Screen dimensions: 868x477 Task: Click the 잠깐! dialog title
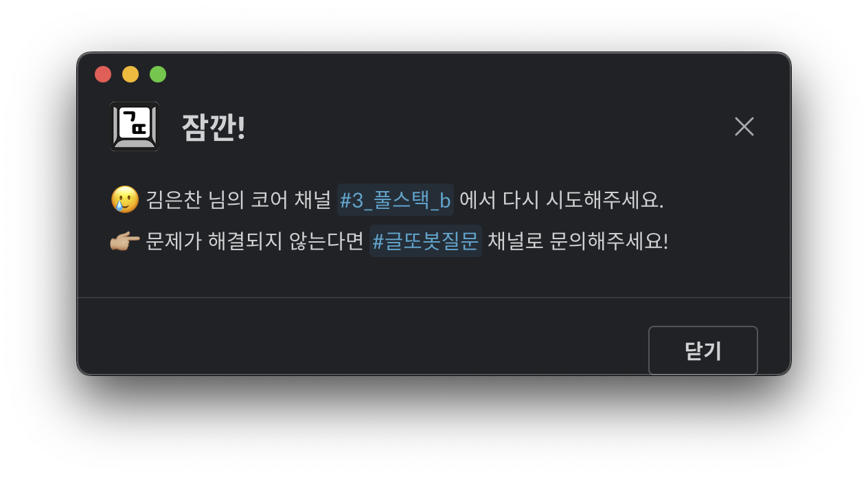213,128
